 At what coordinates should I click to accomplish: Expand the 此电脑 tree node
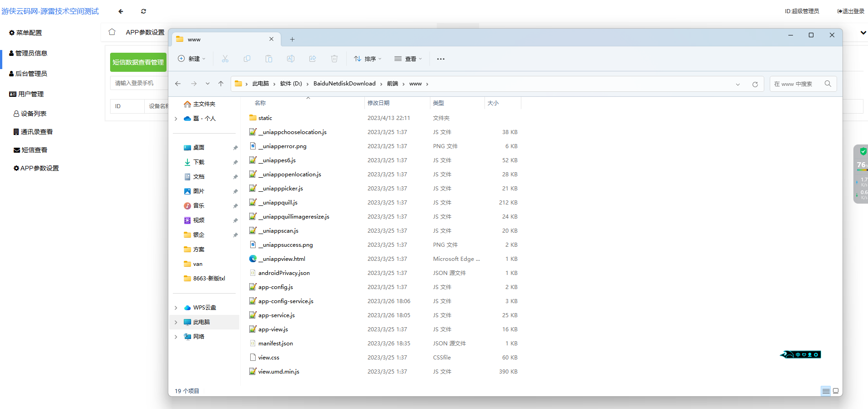(176, 322)
